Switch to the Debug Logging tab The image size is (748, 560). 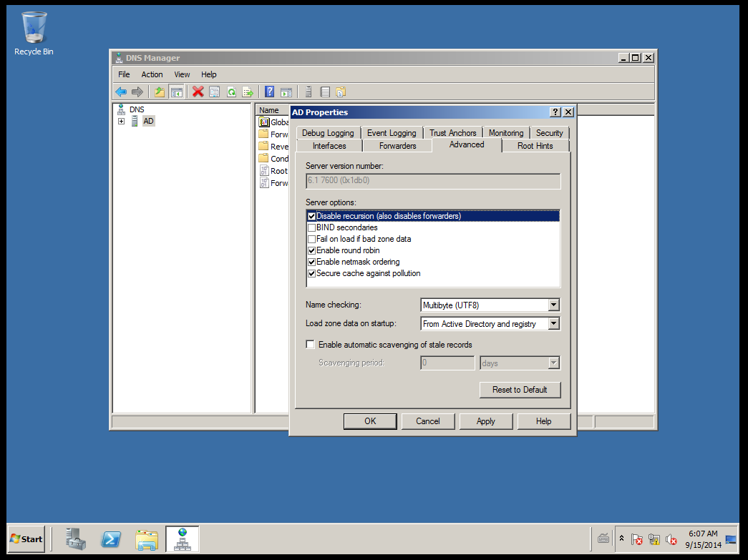click(x=328, y=133)
